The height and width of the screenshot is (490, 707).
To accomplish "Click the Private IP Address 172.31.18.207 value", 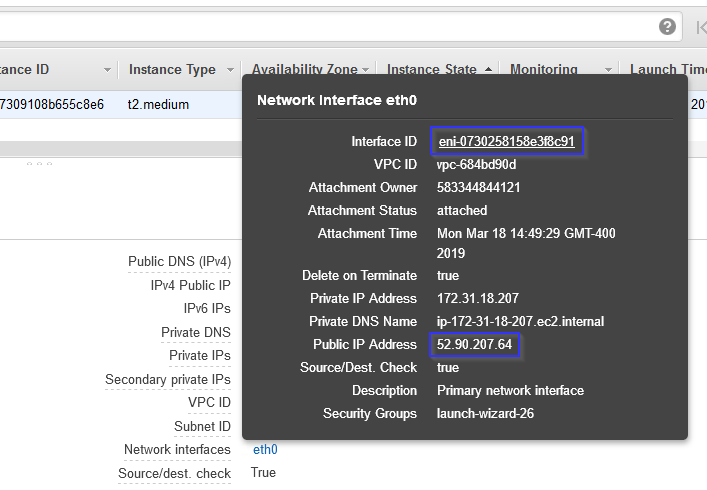I will [x=478, y=298].
